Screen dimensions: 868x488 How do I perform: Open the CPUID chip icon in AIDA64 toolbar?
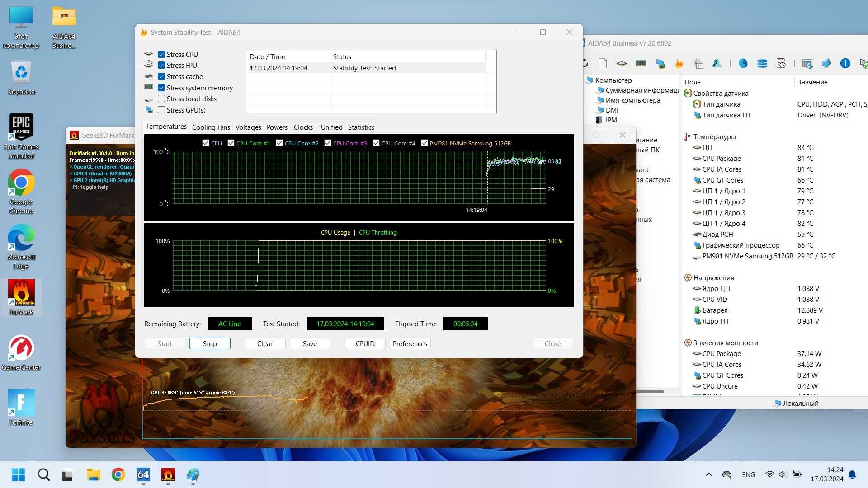622,63
